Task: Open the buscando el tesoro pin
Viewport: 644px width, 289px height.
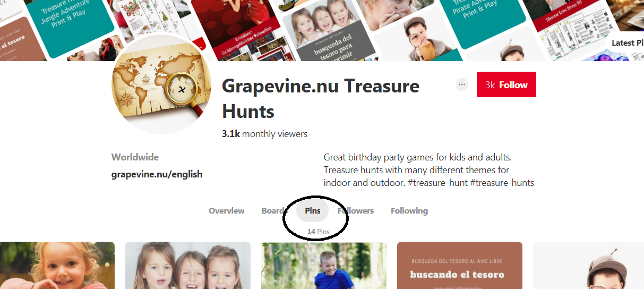Action: click(x=460, y=265)
